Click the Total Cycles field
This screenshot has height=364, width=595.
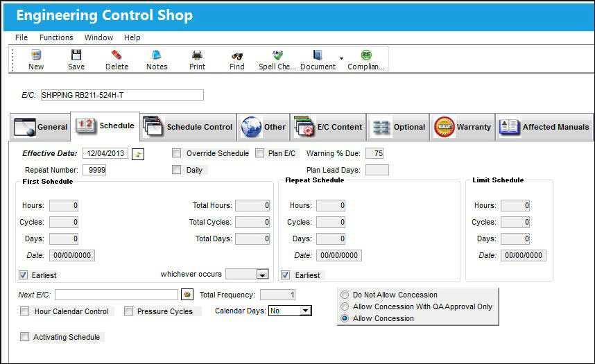pyautogui.click(x=252, y=222)
